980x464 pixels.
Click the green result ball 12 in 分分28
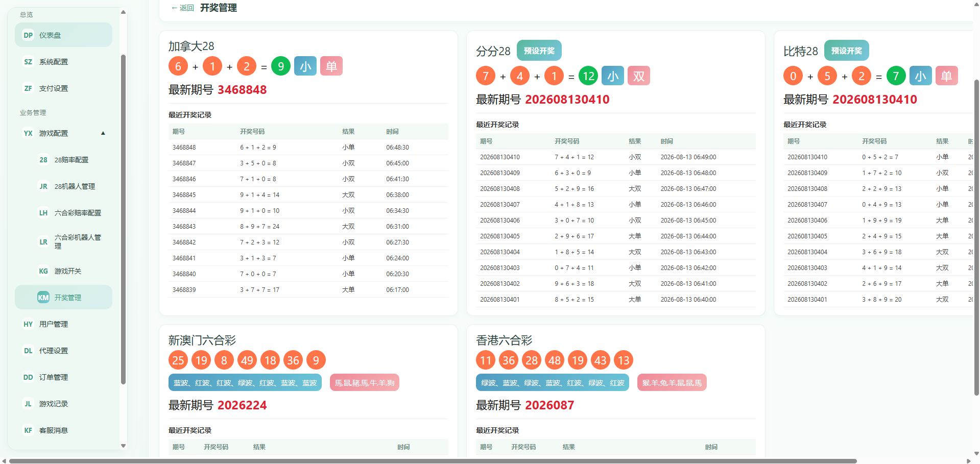pyautogui.click(x=588, y=76)
